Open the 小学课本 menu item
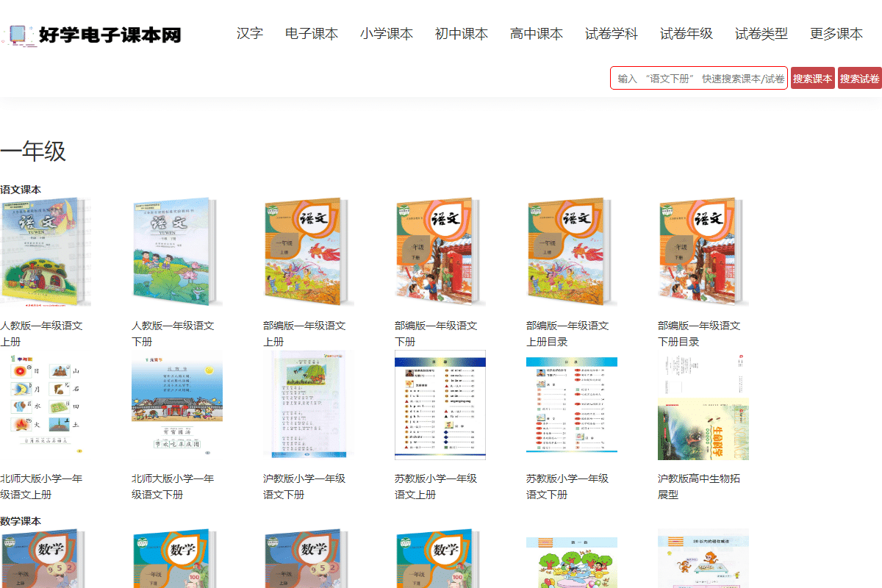Screen dimensions: 882x588 (387, 34)
